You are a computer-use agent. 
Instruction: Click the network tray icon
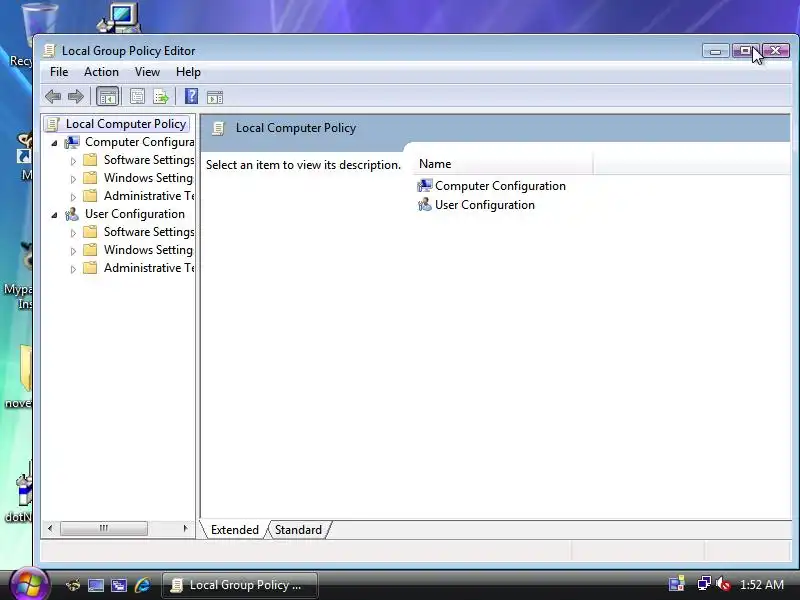(704, 583)
